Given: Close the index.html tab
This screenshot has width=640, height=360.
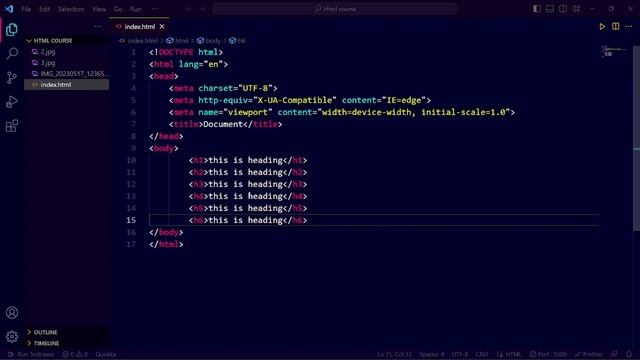Looking at the screenshot, I should (x=162, y=27).
